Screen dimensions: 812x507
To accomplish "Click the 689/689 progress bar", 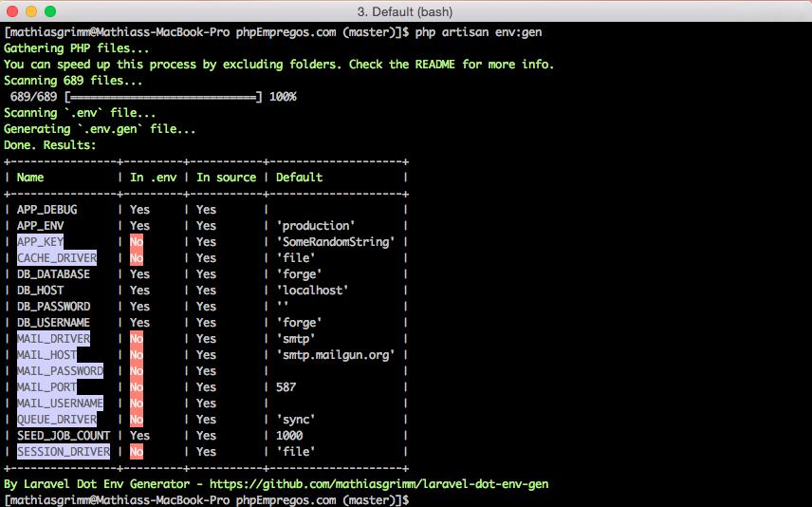I will pyautogui.click(x=164, y=97).
